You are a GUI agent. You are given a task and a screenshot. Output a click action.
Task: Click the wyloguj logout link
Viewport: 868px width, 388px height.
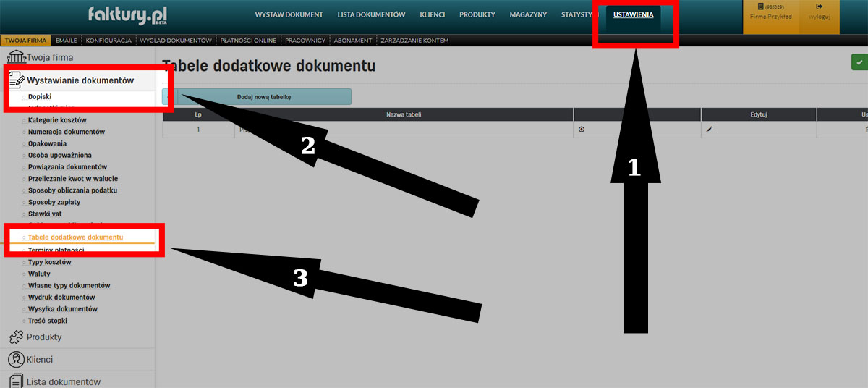click(818, 16)
